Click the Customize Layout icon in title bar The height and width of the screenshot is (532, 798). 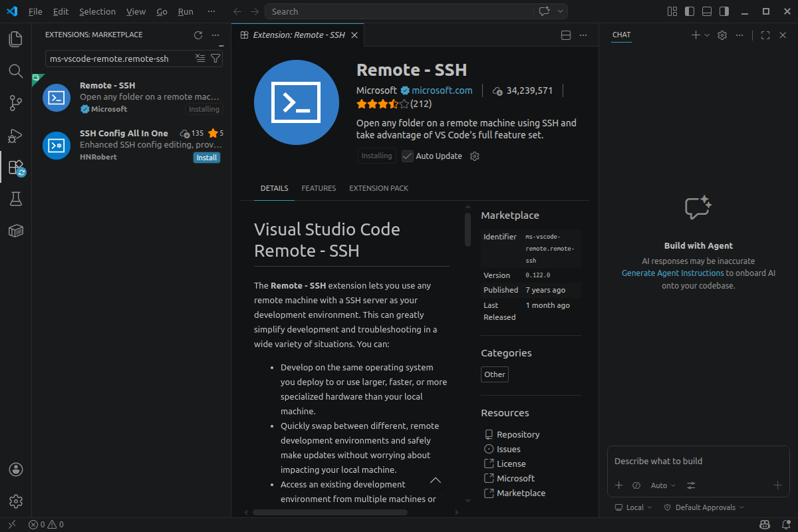coord(672,11)
